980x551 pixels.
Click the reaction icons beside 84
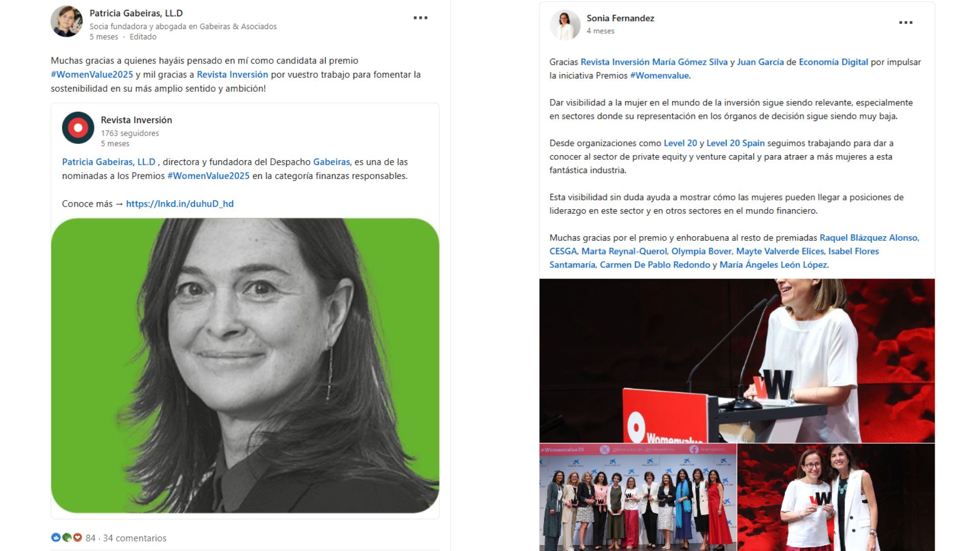66,537
